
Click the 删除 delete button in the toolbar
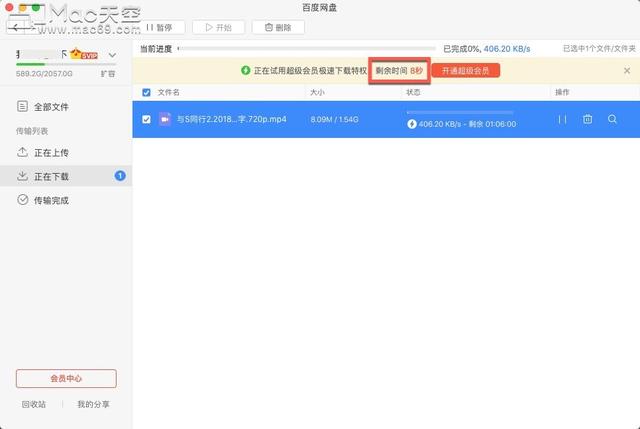[x=278, y=27]
